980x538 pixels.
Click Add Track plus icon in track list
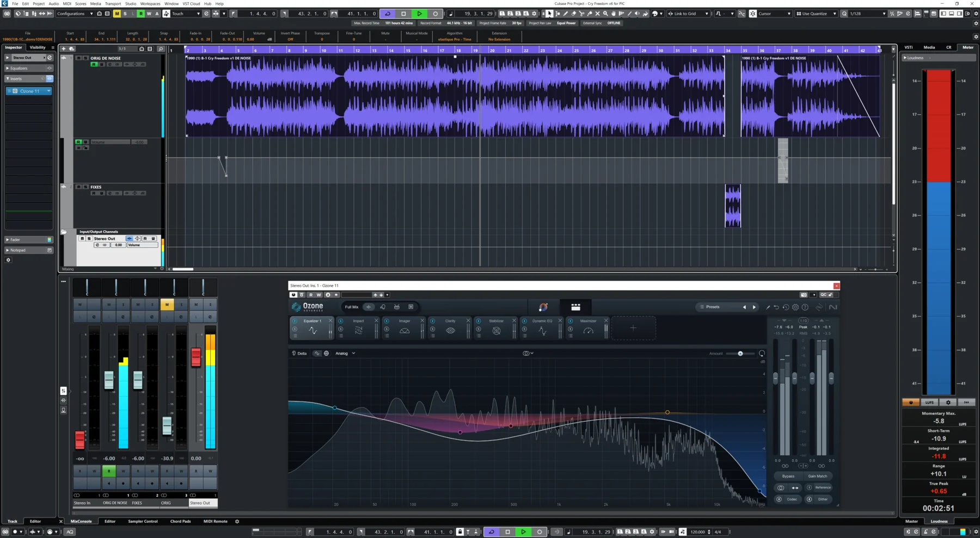tap(64, 49)
